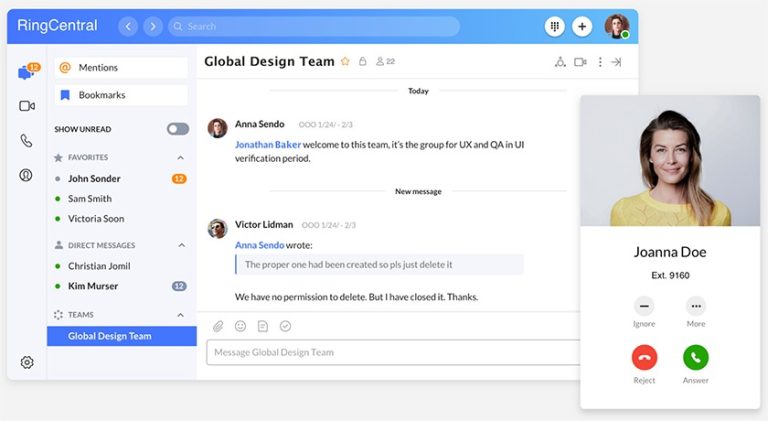
Task: Open the Mentions tab
Action: click(x=121, y=68)
